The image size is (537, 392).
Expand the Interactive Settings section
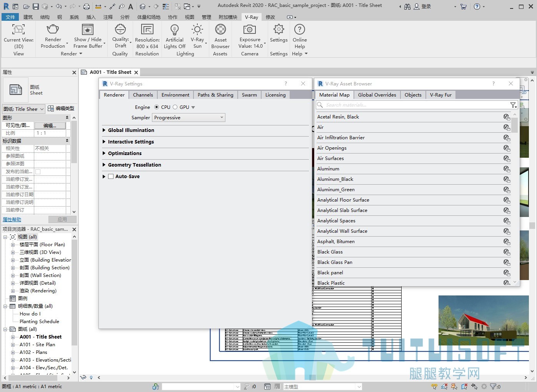point(104,142)
